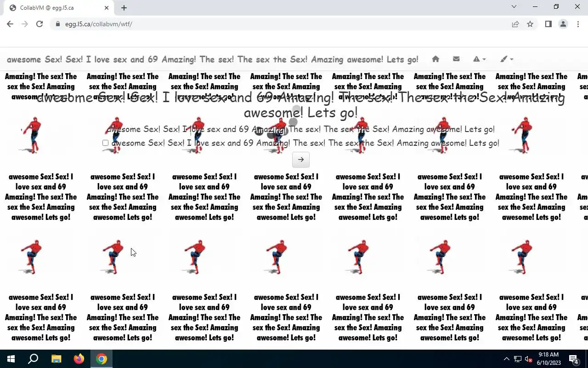Reload the egg.l5.ca page
588x368 pixels.
click(x=40, y=24)
